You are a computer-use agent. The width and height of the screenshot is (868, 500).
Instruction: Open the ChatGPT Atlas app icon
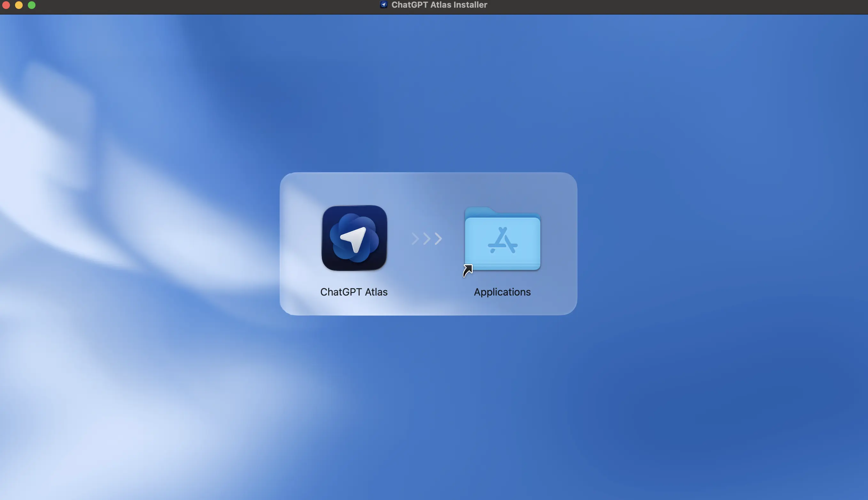click(x=354, y=238)
